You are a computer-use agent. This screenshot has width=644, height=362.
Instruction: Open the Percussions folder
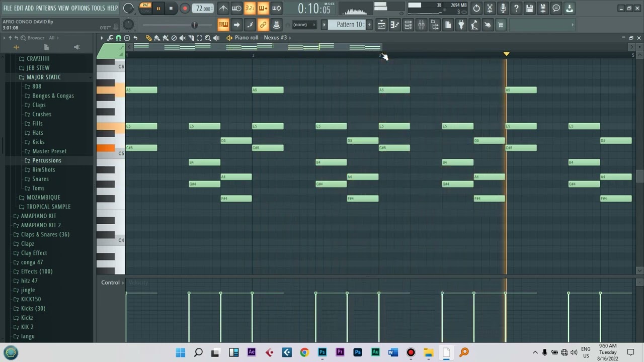[47, 160]
